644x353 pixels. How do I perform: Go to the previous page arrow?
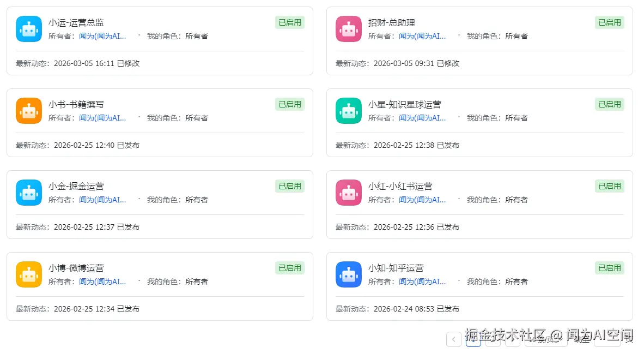coord(454,339)
